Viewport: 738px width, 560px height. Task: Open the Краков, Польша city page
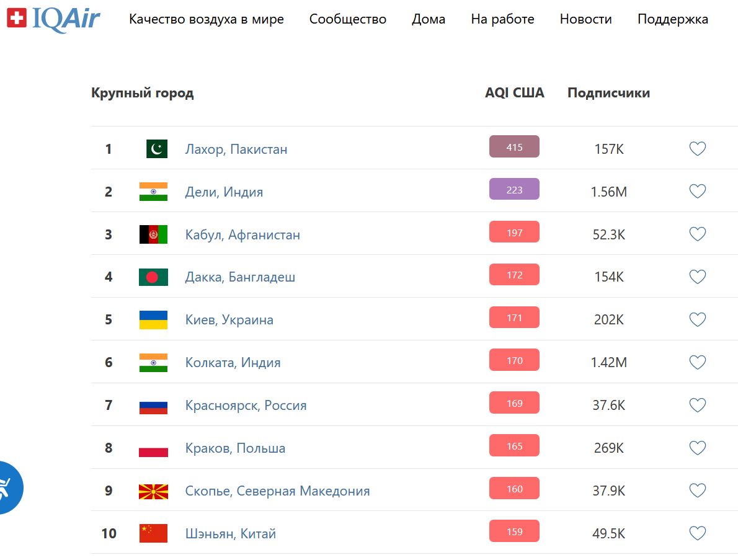click(x=234, y=448)
